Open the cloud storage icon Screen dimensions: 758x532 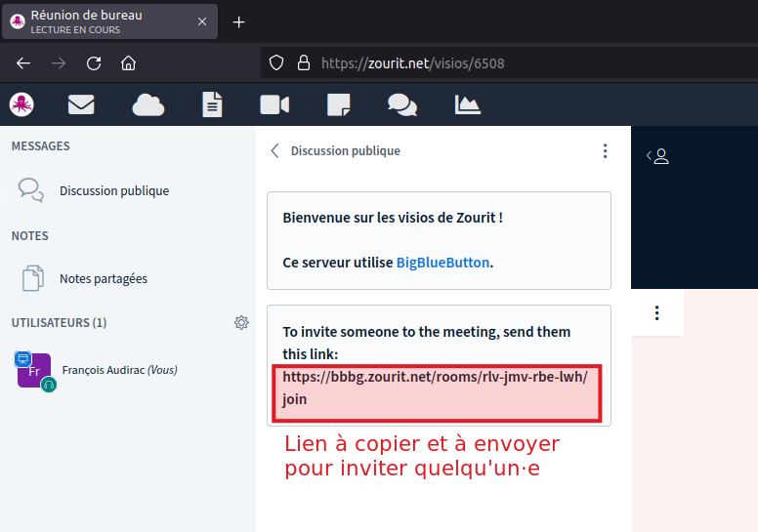point(147,104)
